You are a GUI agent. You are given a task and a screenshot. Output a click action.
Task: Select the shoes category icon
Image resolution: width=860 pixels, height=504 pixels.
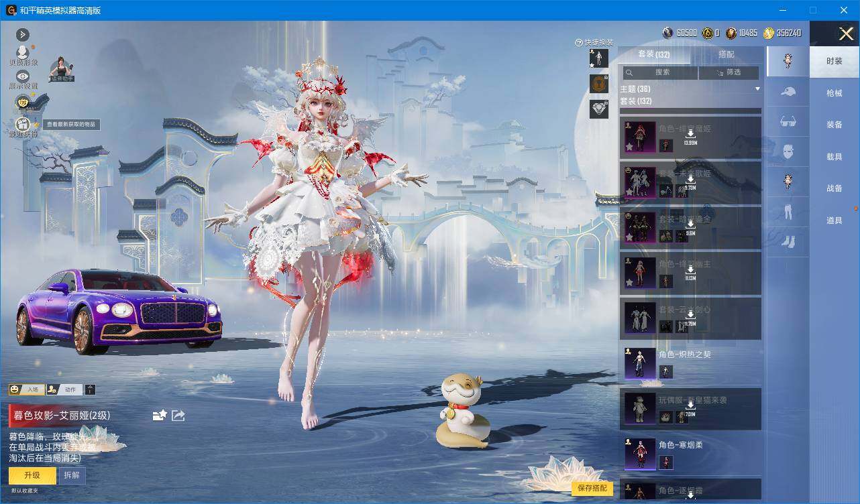pos(788,241)
